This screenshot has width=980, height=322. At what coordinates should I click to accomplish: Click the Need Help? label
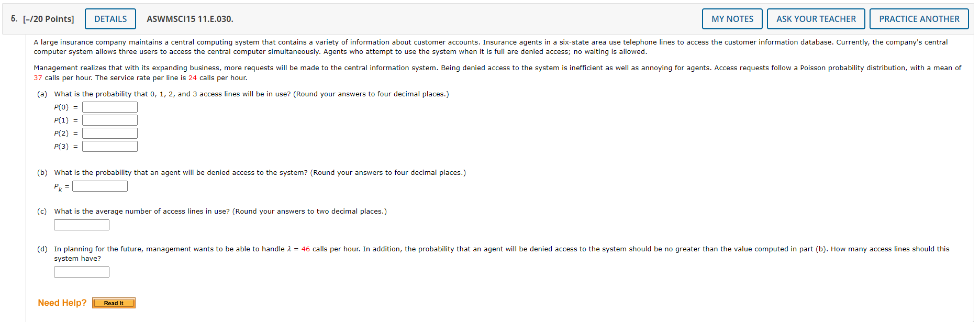tap(62, 303)
